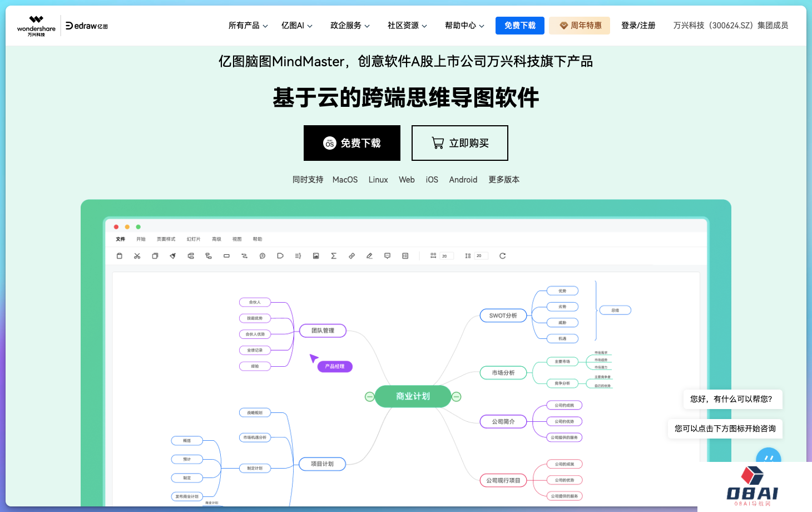Select the 公司简介 node
The width and height of the screenshot is (812, 512).
point(503,422)
